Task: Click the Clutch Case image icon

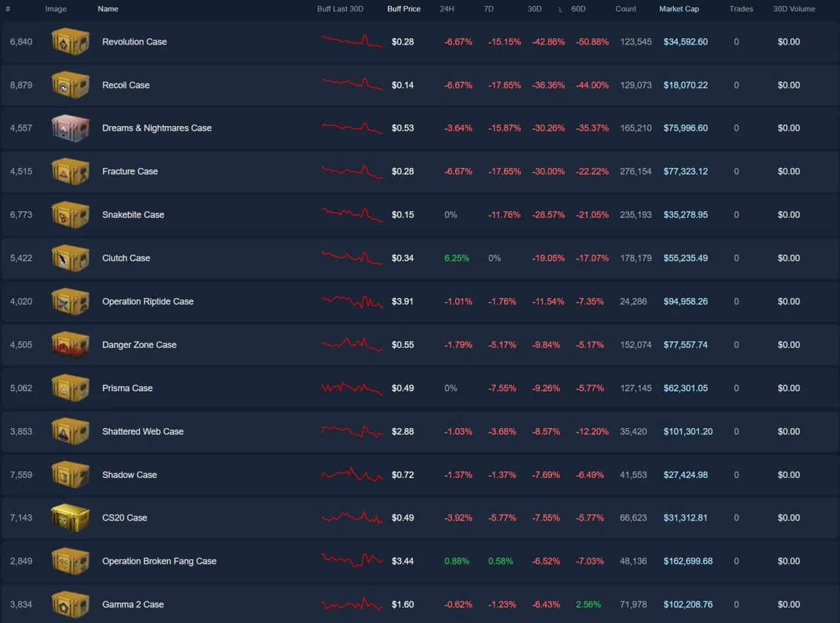Action: (70, 258)
